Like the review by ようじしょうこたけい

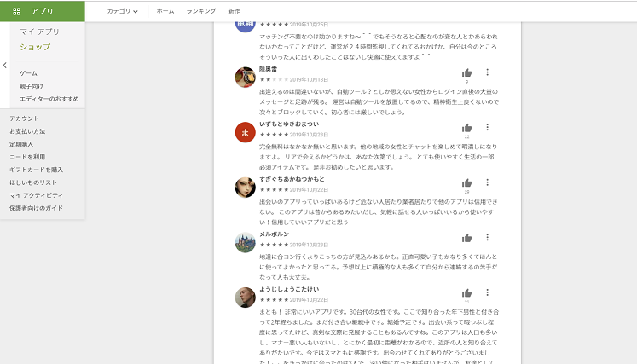466,293
